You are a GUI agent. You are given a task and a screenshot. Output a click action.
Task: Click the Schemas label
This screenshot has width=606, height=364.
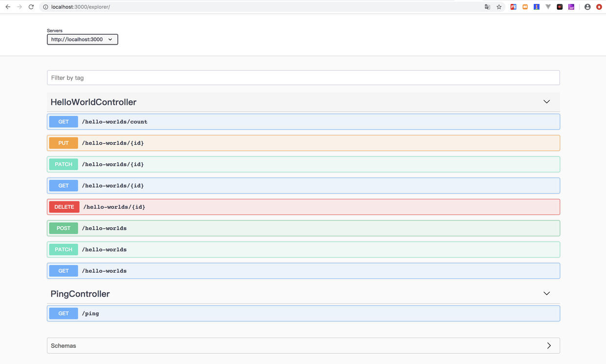click(x=64, y=345)
